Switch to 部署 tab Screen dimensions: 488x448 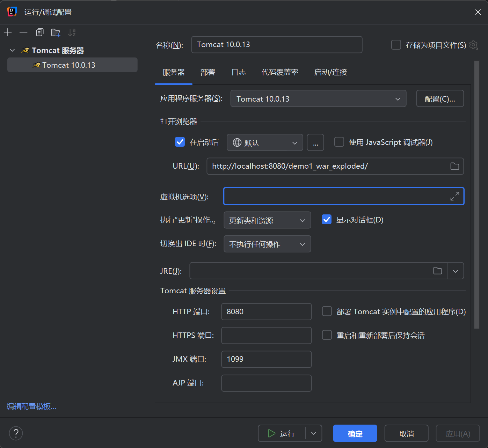208,72
